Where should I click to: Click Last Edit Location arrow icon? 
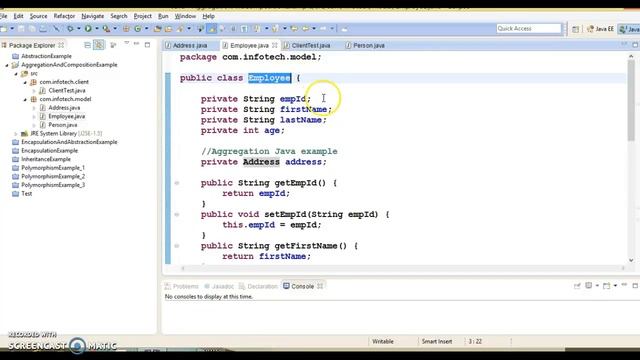294,29
